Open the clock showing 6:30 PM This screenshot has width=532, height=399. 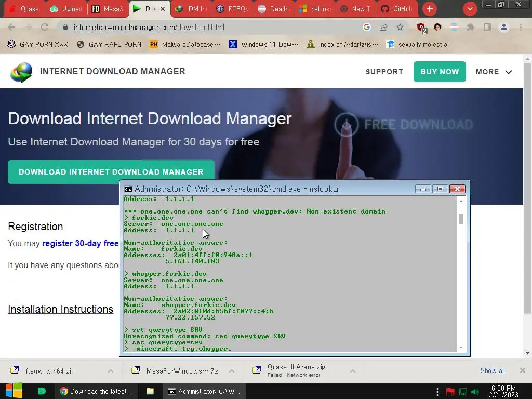(503, 391)
